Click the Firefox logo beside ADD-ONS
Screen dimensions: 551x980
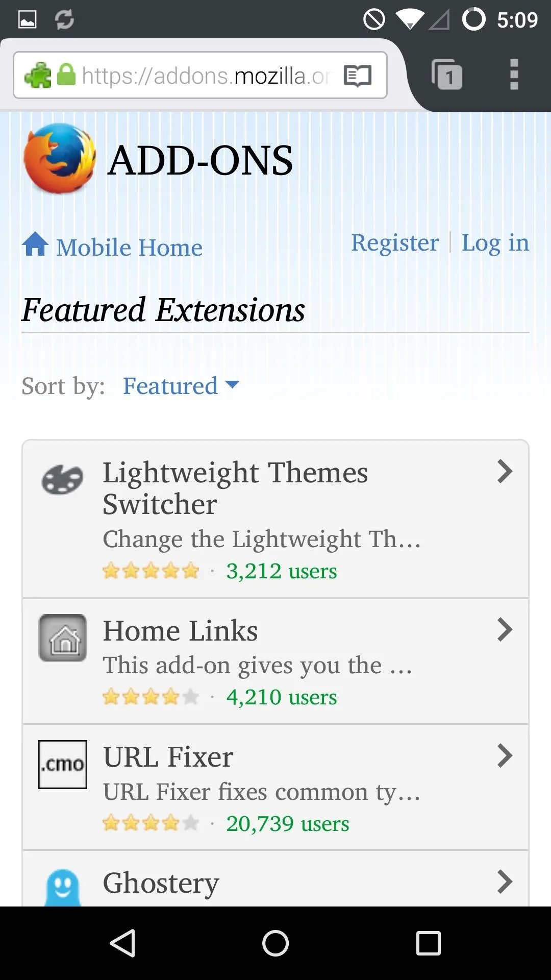coord(60,158)
